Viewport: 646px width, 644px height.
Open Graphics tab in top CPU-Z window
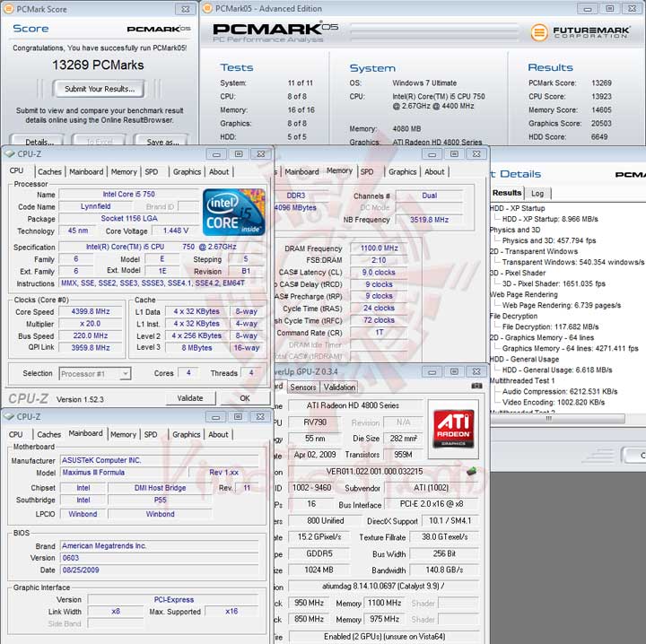pos(187,171)
